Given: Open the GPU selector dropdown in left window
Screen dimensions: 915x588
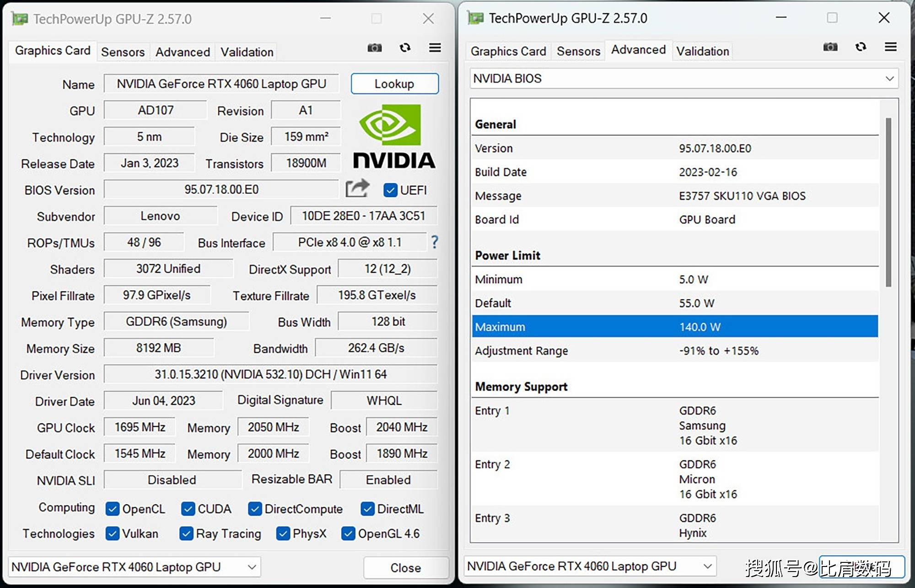Looking at the screenshot, I should click(x=251, y=567).
